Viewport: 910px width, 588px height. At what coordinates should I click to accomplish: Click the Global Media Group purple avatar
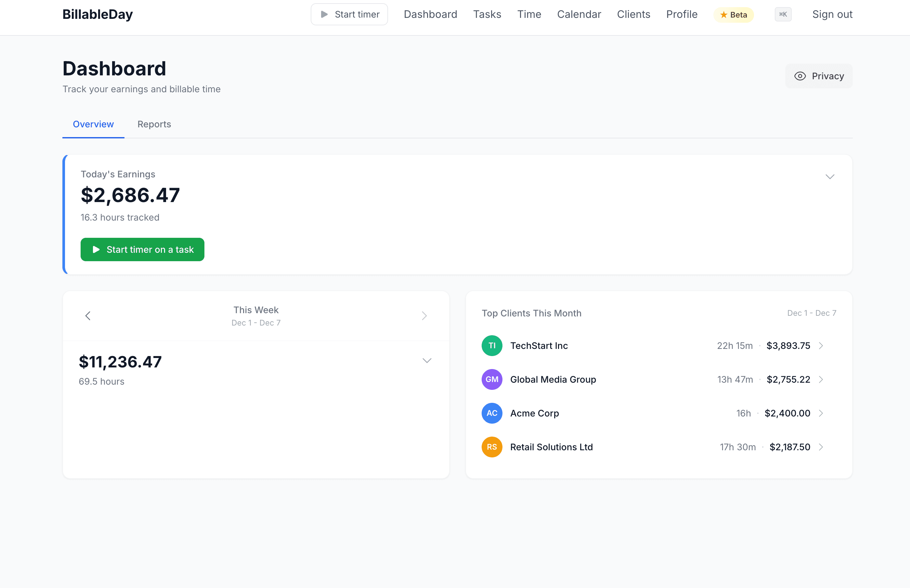tap(492, 379)
